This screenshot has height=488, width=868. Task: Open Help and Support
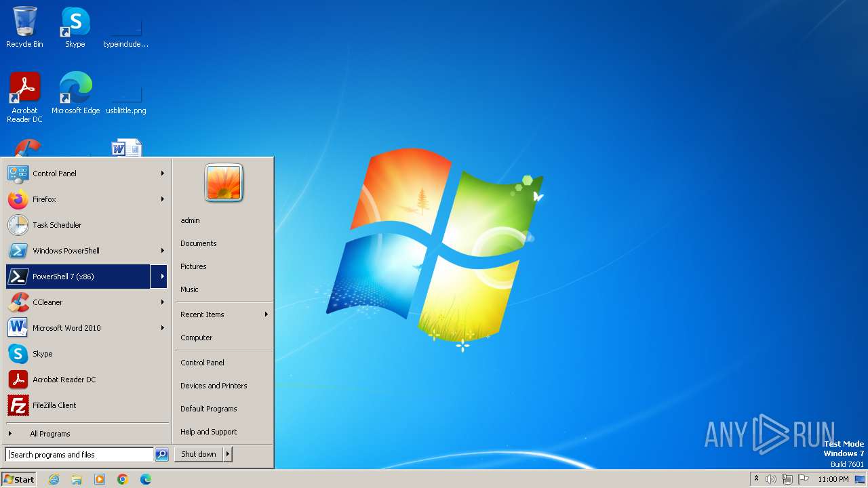pos(224,432)
